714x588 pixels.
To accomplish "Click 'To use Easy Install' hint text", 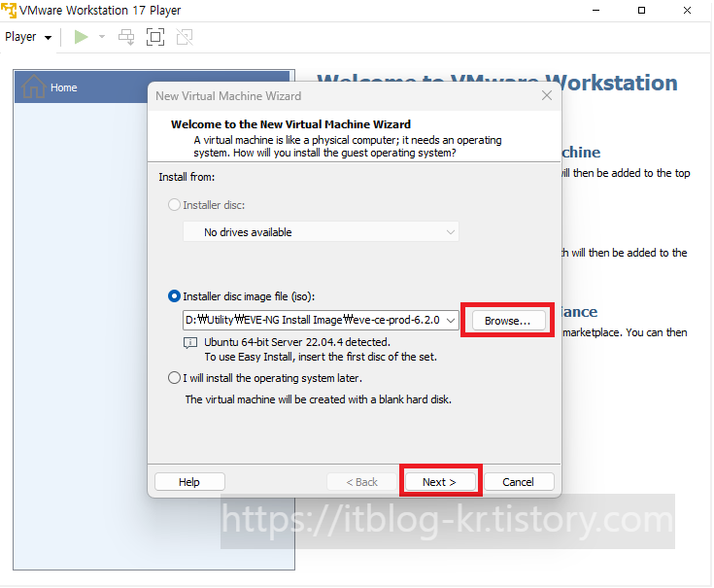I will [321, 357].
